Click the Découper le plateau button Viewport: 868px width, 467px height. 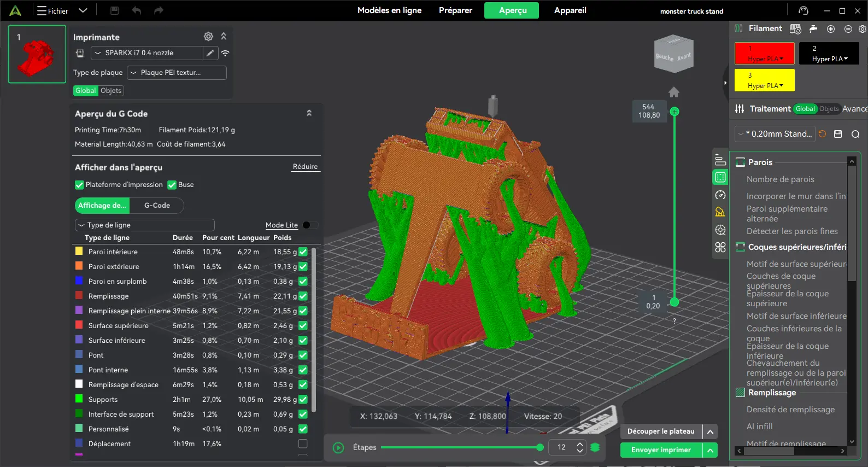(x=661, y=431)
